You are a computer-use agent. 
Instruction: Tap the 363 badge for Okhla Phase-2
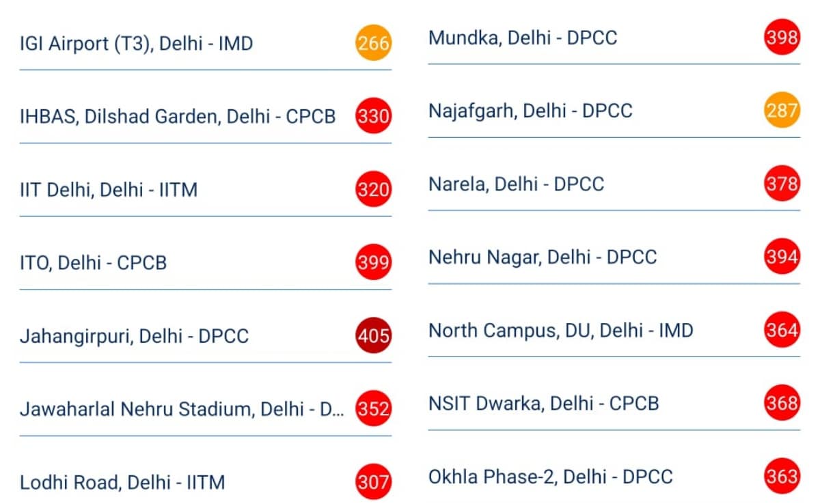pos(782,477)
